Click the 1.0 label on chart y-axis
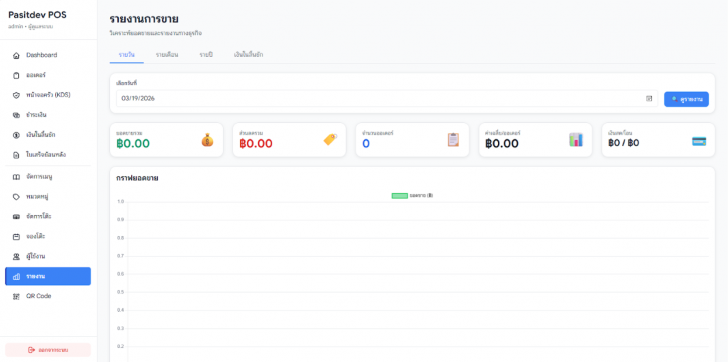This screenshot has height=362, width=728. tap(121, 202)
